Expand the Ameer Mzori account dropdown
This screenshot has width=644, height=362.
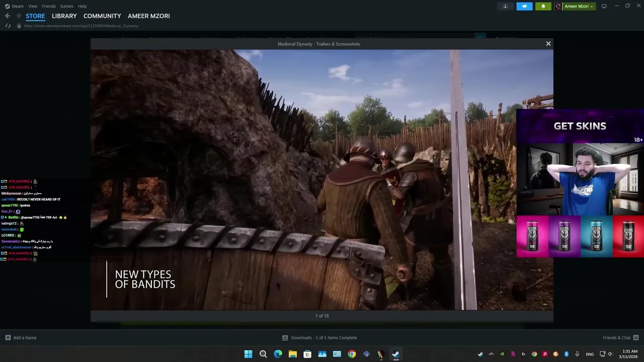[575, 6]
